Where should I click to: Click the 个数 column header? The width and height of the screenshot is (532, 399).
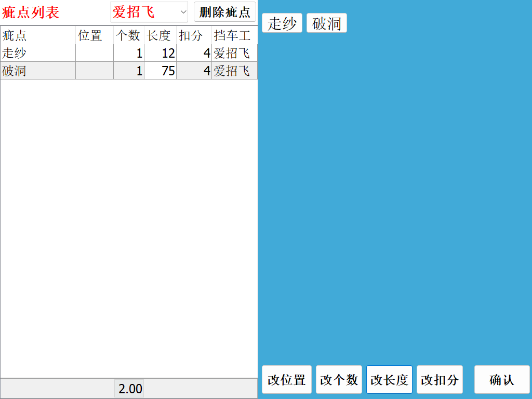tap(127, 35)
